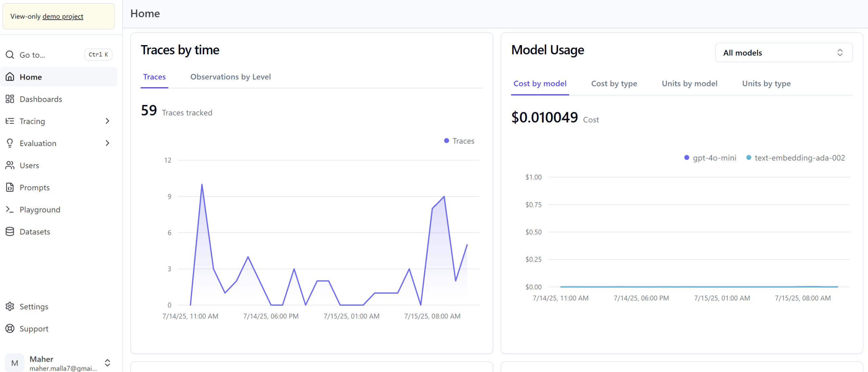The width and height of the screenshot is (868, 372).
Task: Click the Home house icon in sidebar
Action: [x=10, y=77]
